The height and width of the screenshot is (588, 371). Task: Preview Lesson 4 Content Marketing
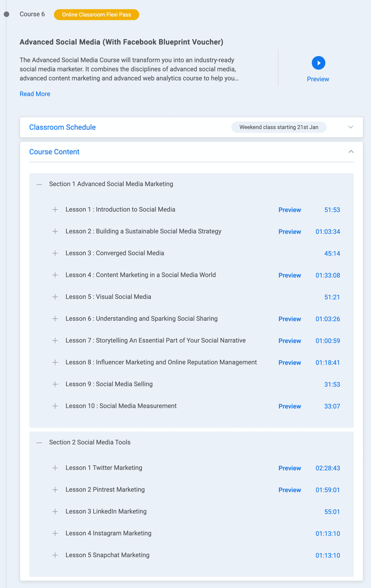(289, 275)
